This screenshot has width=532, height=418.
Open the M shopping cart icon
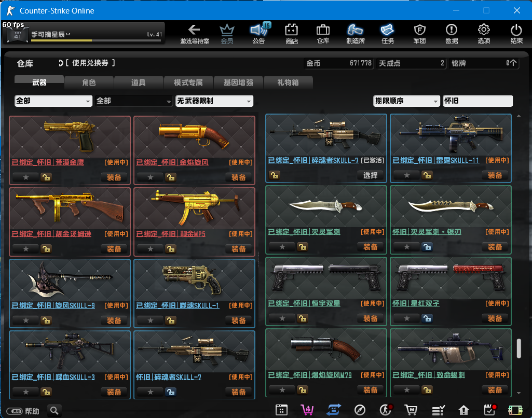tap(411, 410)
